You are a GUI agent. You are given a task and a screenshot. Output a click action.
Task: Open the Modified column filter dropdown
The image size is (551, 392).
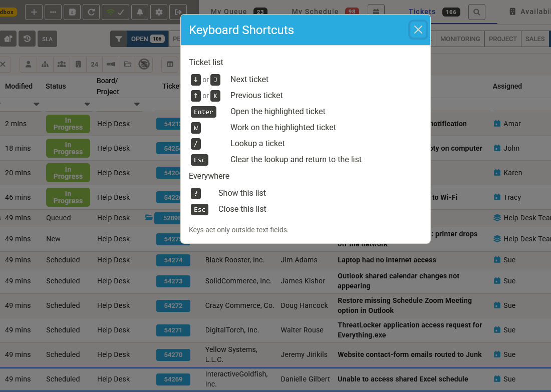click(36, 104)
